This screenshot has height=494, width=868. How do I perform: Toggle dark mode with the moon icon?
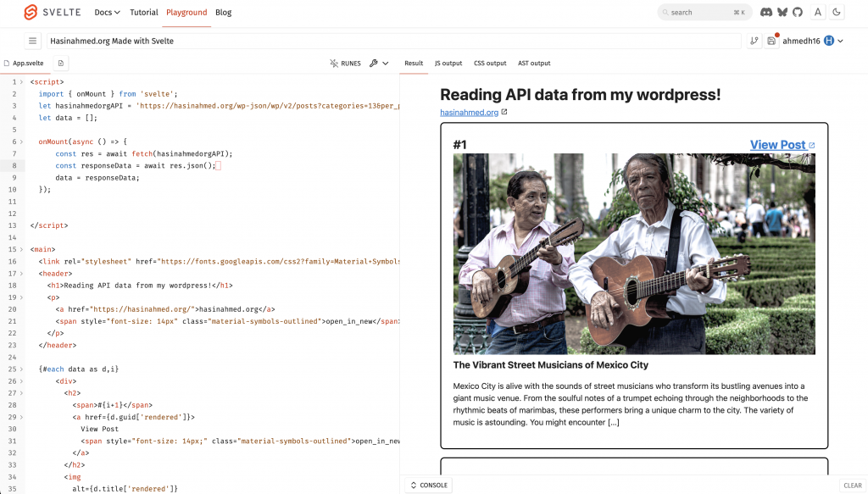[837, 13]
